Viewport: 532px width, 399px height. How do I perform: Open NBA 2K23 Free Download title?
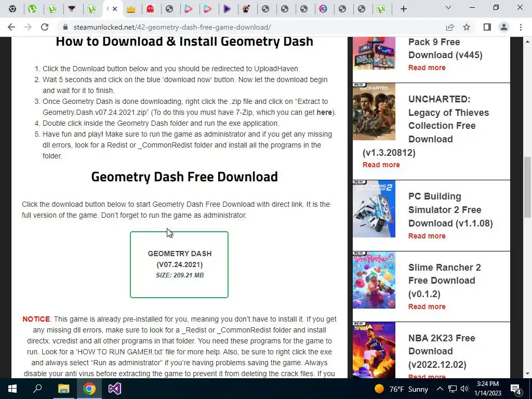pos(442,351)
